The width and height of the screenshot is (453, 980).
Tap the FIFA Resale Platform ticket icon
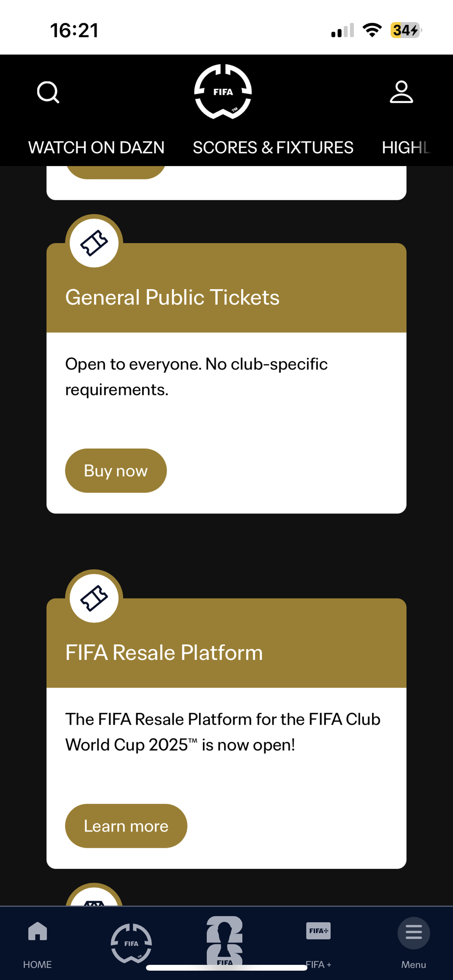point(94,598)
